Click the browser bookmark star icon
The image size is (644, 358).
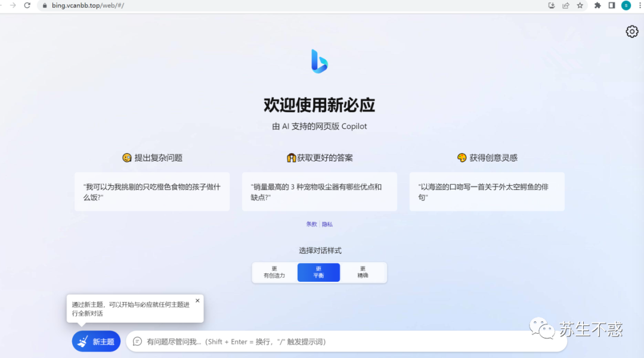(580, 5)
